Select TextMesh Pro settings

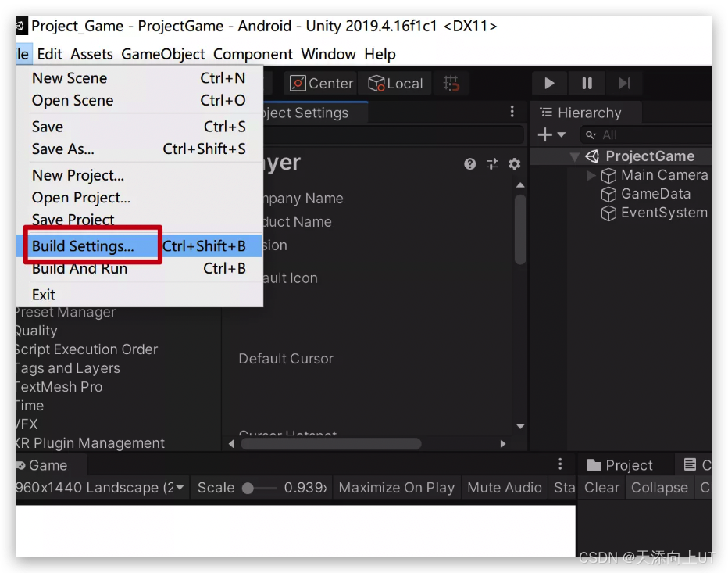tap(59, 387)
